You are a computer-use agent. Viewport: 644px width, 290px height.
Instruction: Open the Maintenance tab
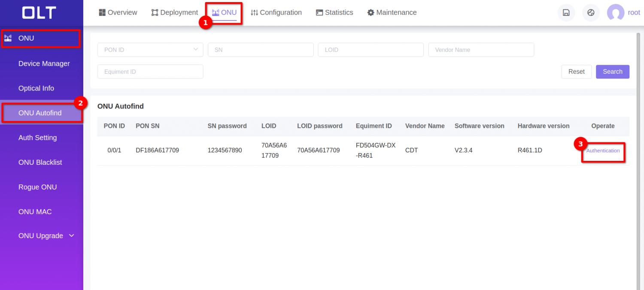coord(392,12)
